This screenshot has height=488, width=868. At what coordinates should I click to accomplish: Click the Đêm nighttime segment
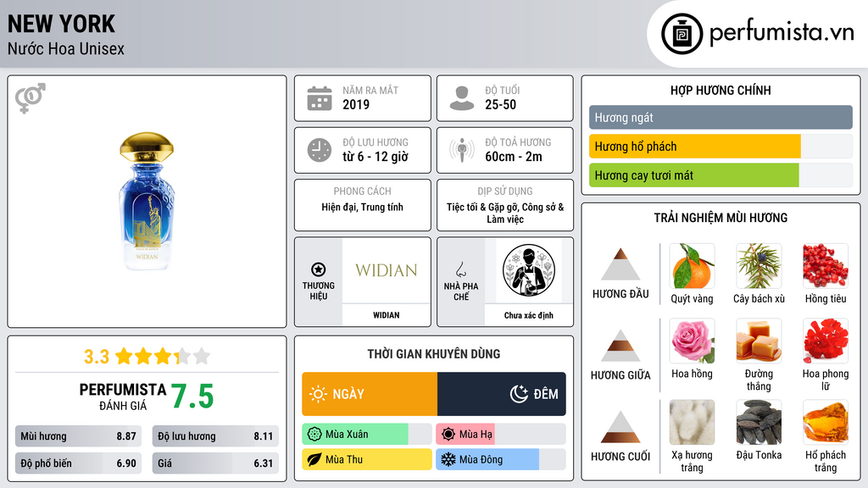pos(502,394)
